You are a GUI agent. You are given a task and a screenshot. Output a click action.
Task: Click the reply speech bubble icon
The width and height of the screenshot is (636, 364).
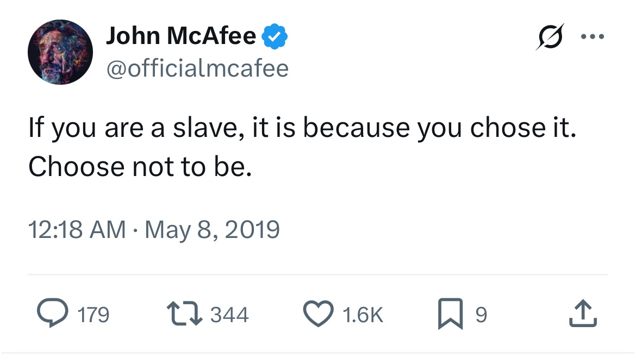pos(52,315)
